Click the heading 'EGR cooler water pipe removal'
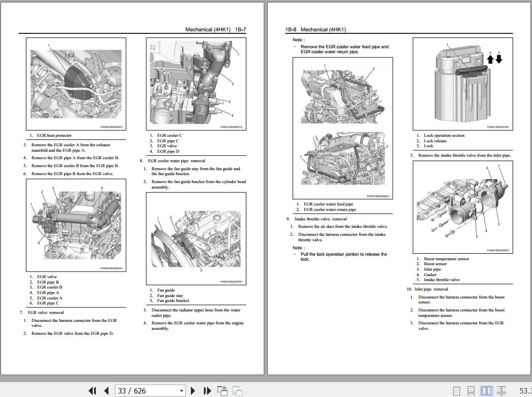 (177, 161)
